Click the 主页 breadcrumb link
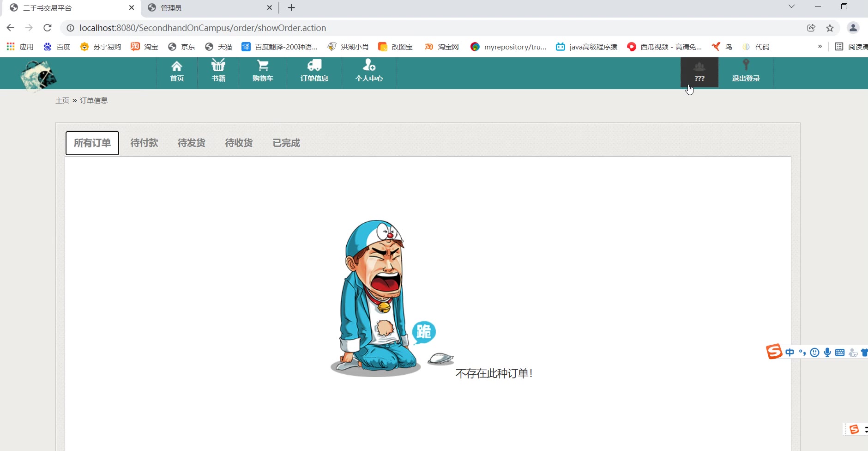The height and width of the screenshot is (451, 868). (x=62, y=100)
